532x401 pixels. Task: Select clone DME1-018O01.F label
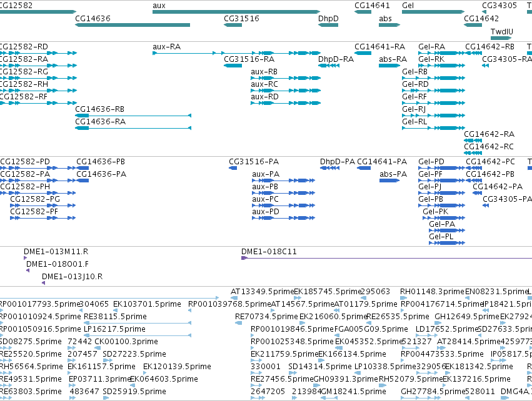(x=58, y=264)
